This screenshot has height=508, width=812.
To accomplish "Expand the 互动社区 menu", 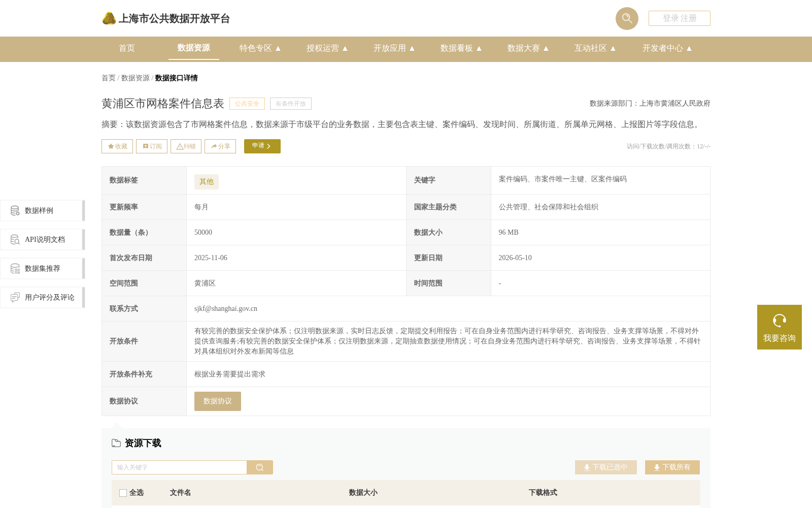I will coord(595,48).
